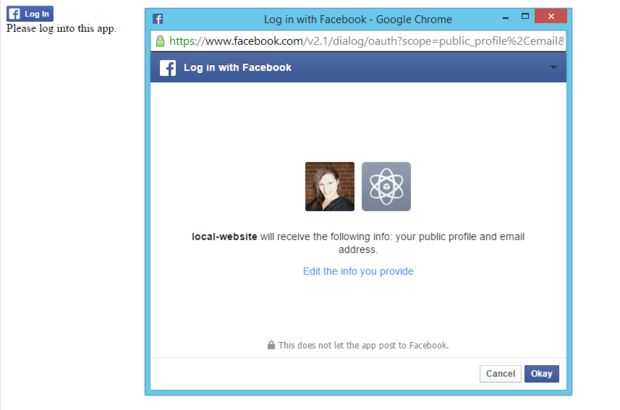
Task: Click the local-website app atom icon
Action: coord(386,186)
